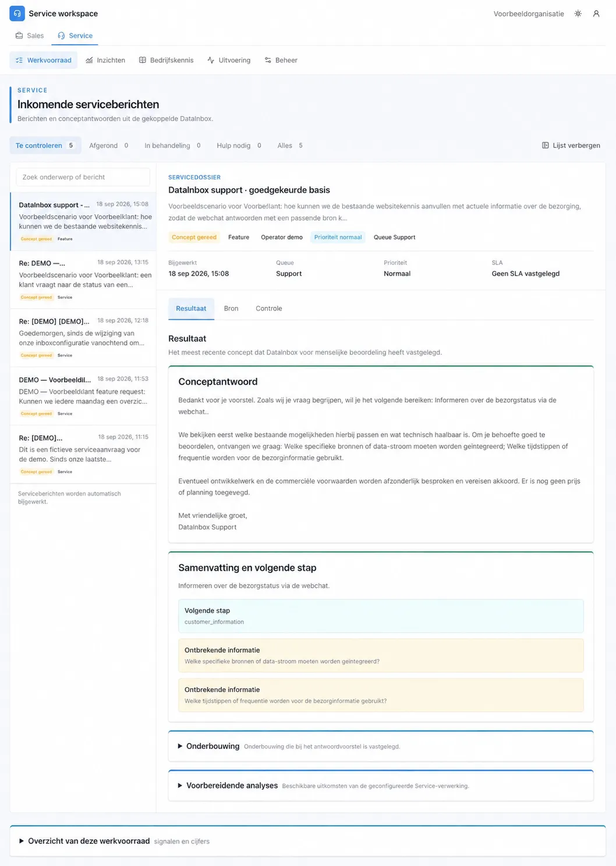Click Ontbrekende informatie about tijdstippen of frequentie

[x=381, y=695]
